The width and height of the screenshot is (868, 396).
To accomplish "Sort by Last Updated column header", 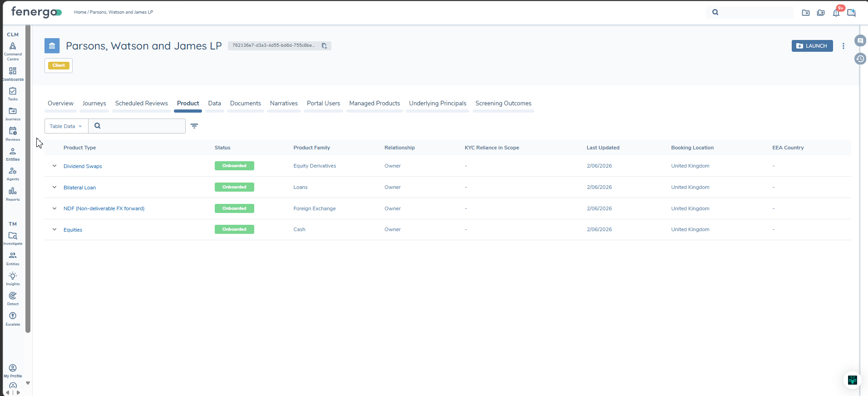I will (x=603, y=148).
